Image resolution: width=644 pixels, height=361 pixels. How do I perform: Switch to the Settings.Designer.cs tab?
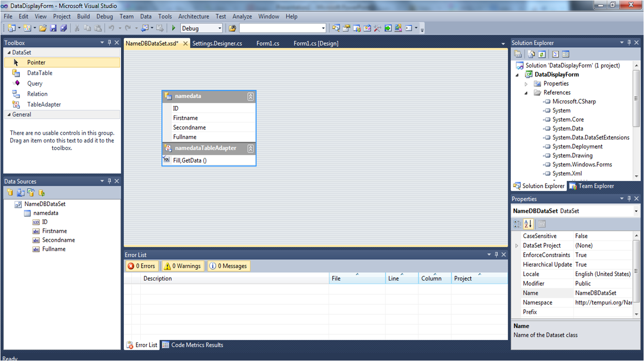pos(217,43)
